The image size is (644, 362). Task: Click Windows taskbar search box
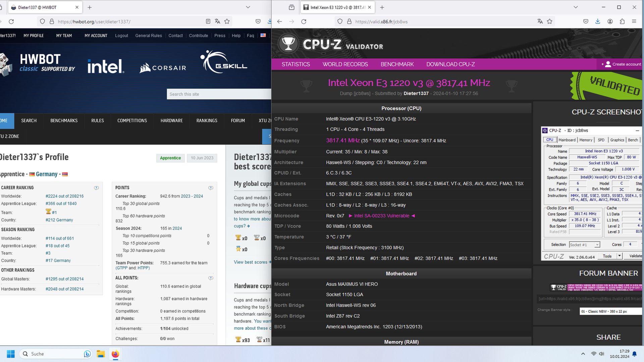(x=55, y=354)
